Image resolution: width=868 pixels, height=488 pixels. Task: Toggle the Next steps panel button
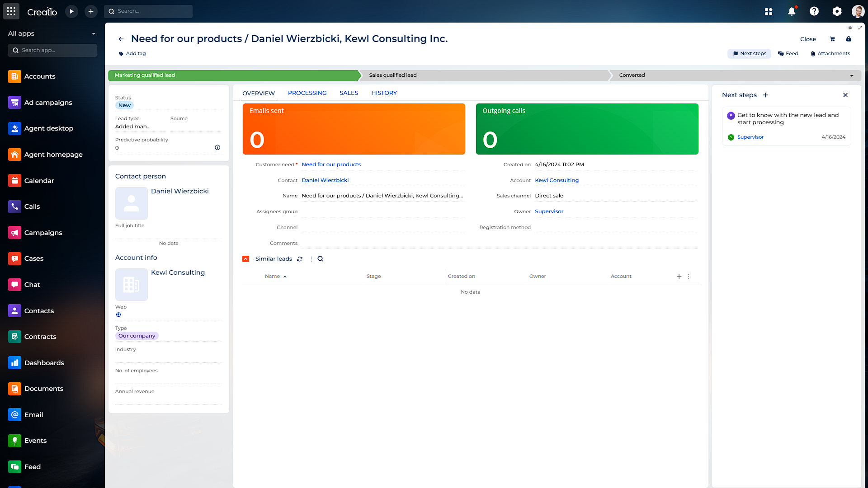click(x=749, y=54)
